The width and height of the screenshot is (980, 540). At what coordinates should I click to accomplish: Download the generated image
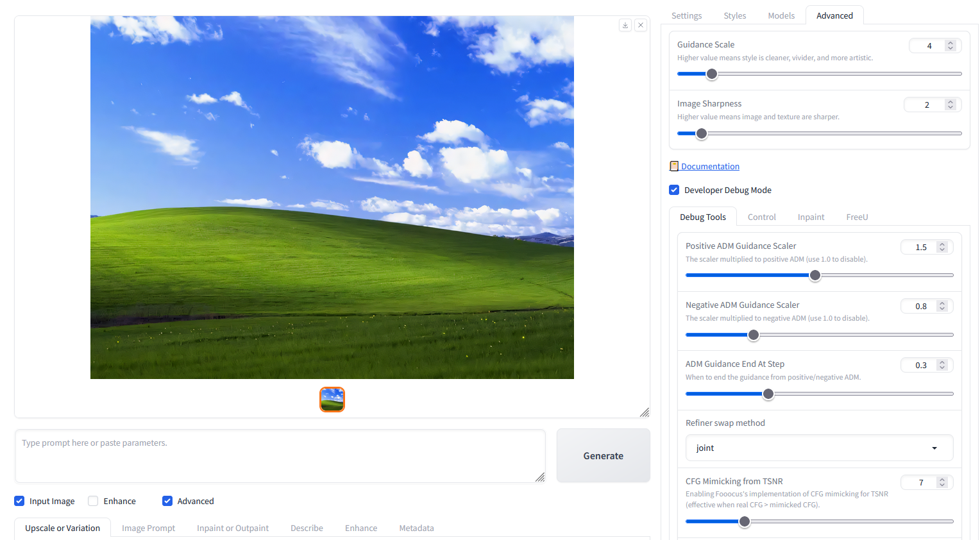[x=625, y=25]
